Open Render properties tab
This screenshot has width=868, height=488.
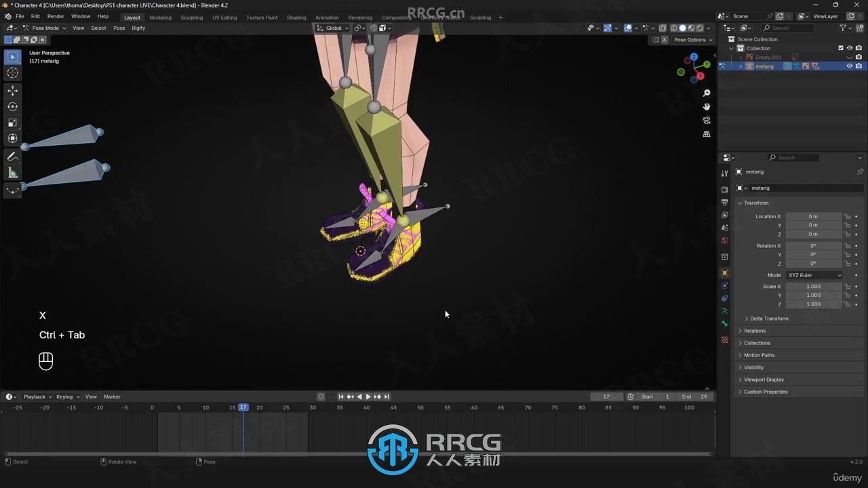724,189
